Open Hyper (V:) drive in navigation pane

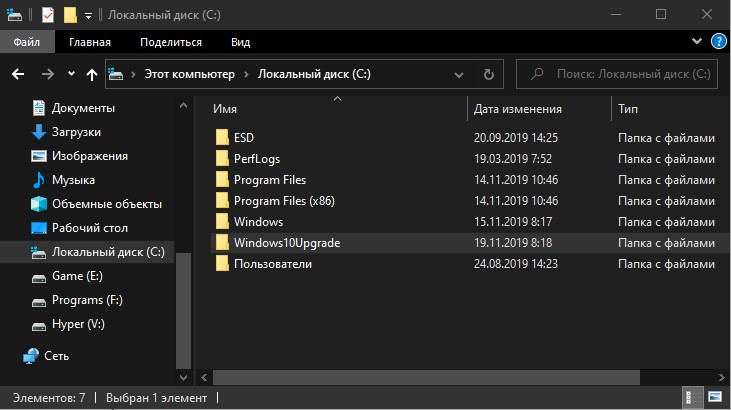coord(78,324)
